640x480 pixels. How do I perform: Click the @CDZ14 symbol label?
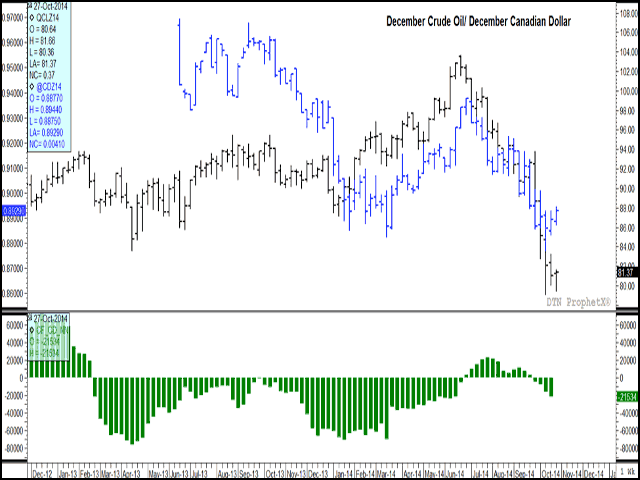pos(49,87)
